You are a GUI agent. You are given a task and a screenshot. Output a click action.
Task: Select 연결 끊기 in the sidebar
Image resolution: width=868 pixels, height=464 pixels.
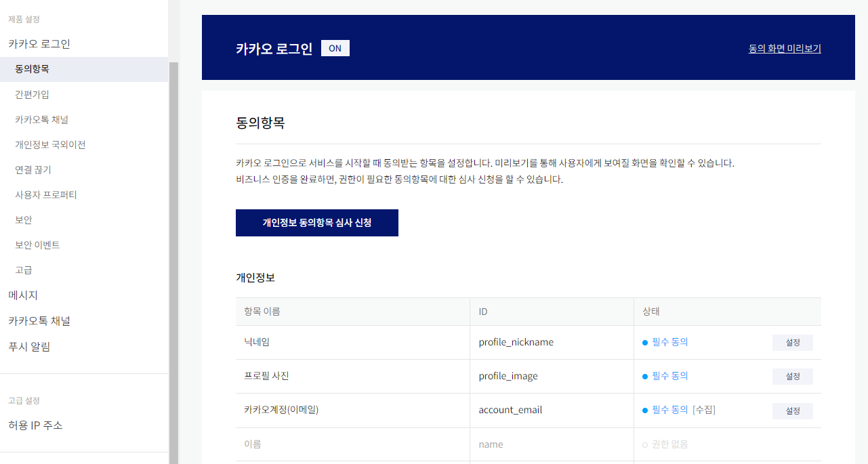[x=33, y=169]
